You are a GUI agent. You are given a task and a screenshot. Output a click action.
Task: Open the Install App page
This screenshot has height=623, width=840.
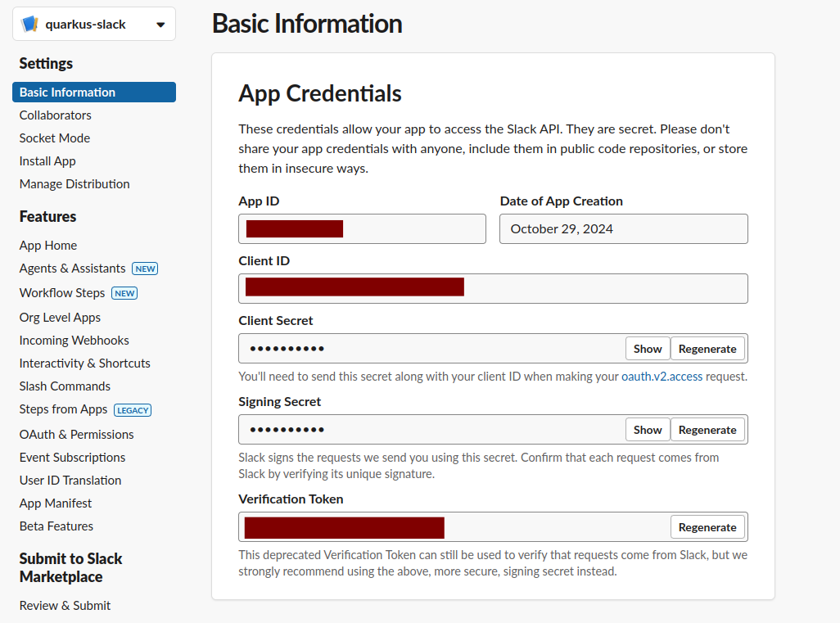point(47,161)
